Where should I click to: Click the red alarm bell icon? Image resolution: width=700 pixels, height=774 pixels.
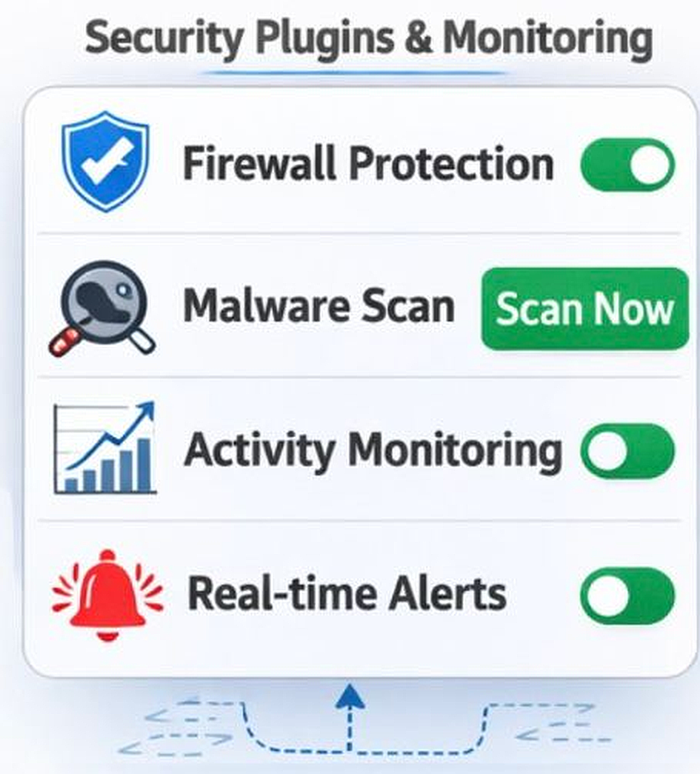coord(108,595)
